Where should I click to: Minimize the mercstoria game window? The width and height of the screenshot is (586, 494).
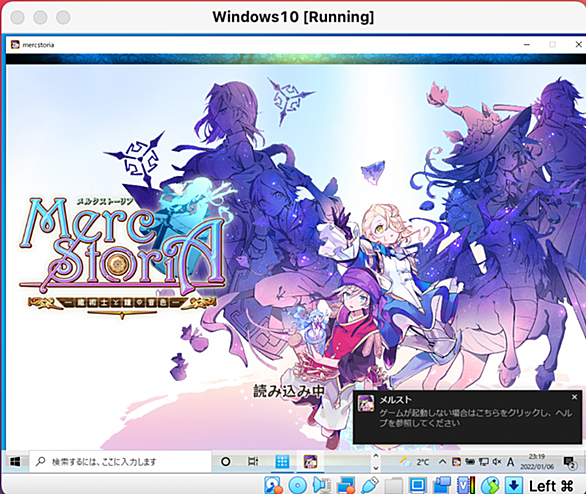pos(527,44)
